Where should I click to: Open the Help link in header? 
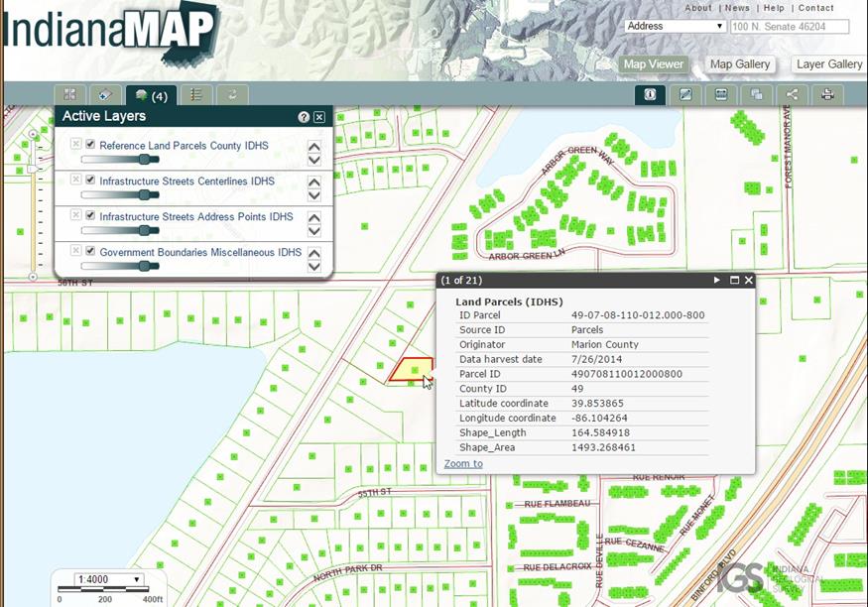(x=774, y=8)
